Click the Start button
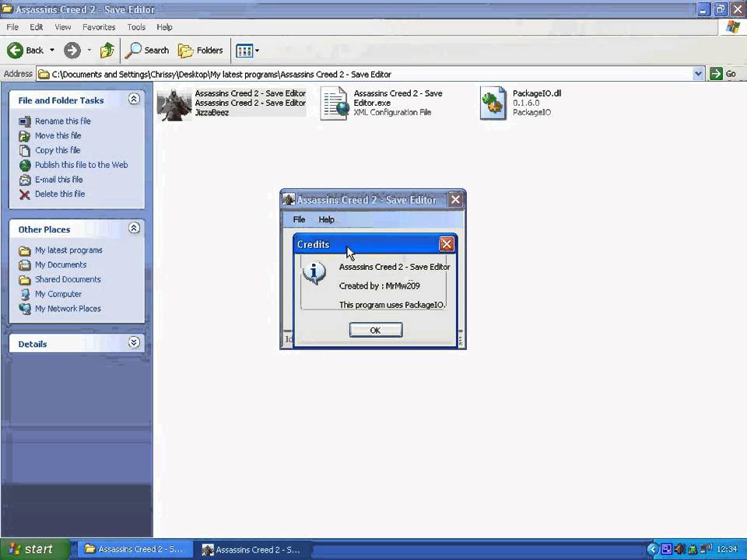 pyautogui.click(x=35, y=549)
